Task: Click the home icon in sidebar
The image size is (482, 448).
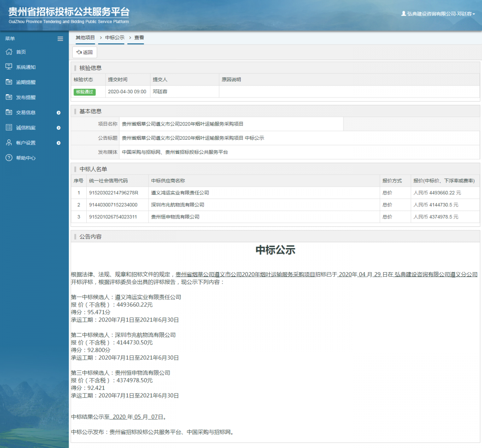Action: 9,52
